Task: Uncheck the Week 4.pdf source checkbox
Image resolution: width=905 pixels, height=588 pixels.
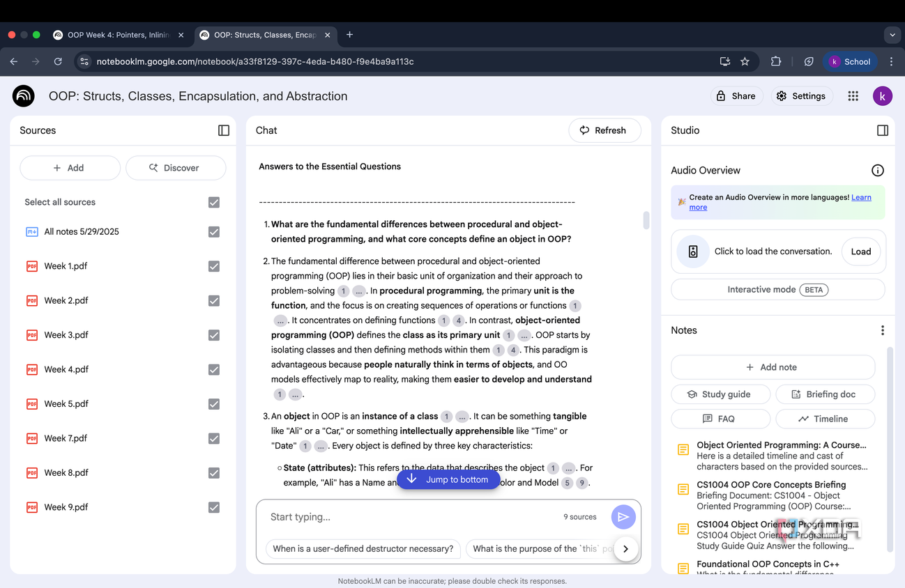Action: (214, 370)
